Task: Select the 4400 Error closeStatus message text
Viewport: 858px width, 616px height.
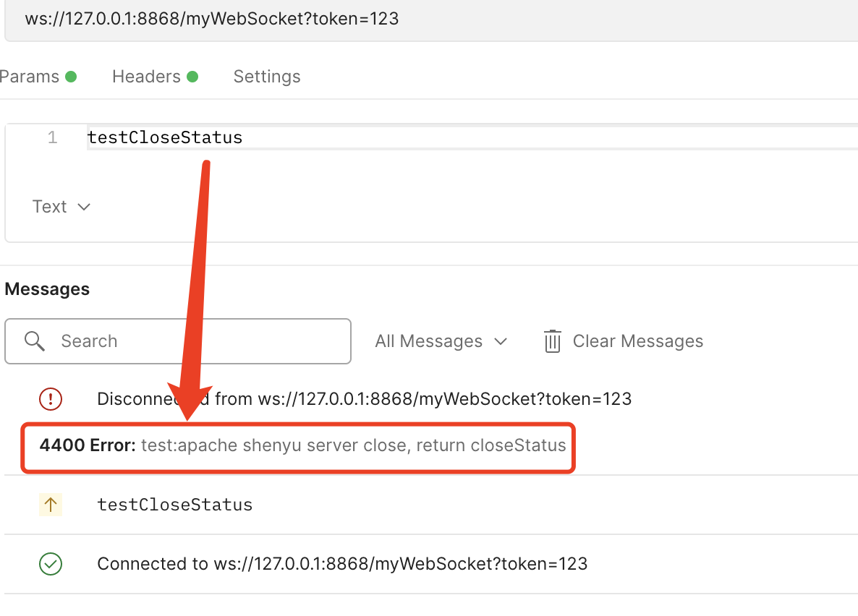Action: click(302, 445)
